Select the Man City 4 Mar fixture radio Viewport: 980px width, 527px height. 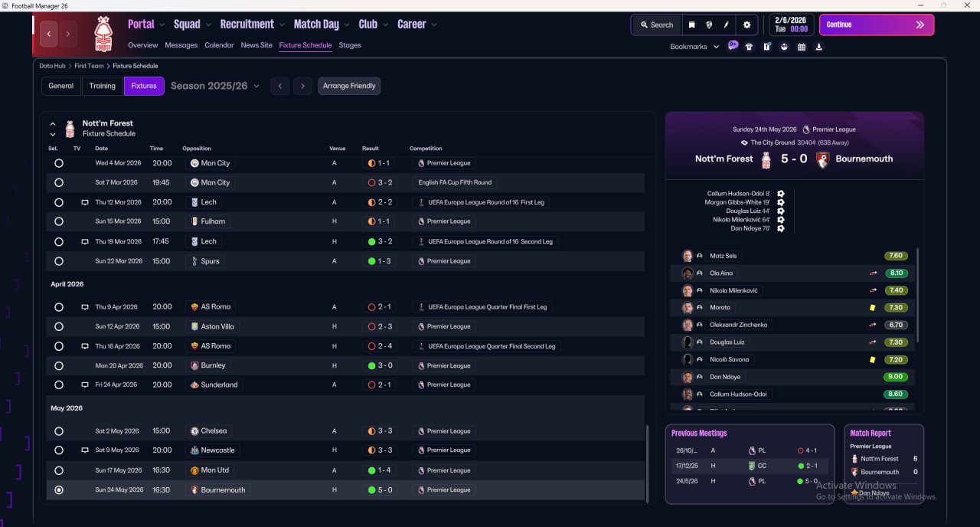pos(59,163)
